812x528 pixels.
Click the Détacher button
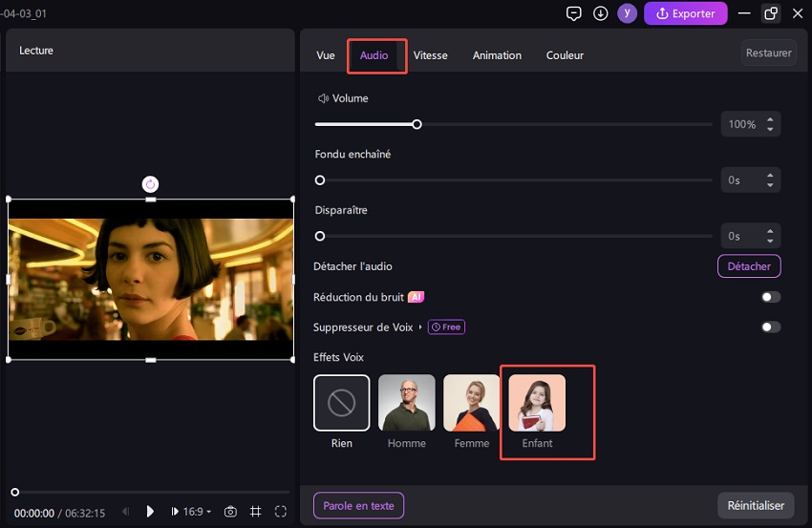(x=749, y=266)
